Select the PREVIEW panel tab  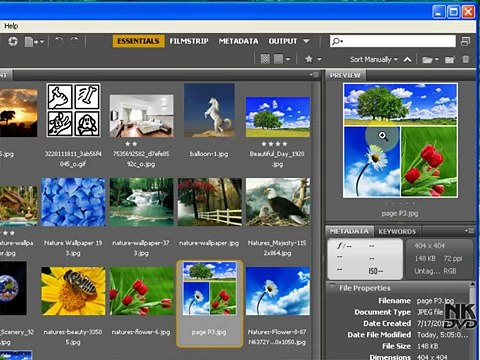click(x=345, y=75)
